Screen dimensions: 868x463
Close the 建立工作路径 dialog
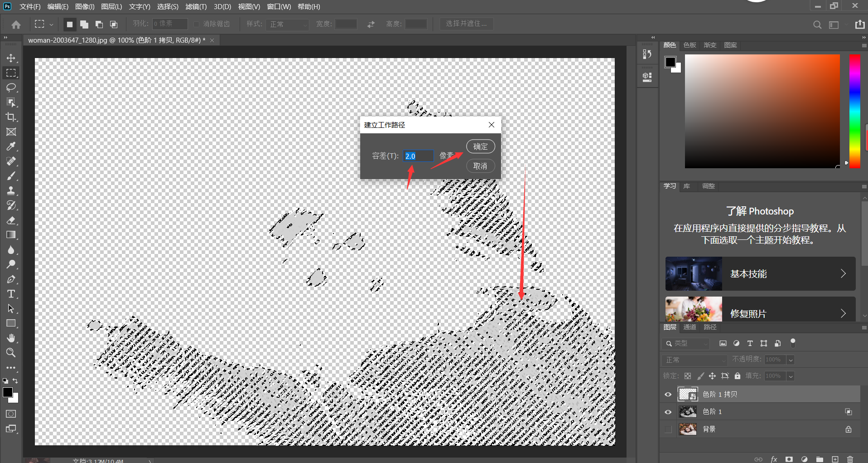(492, 125)
